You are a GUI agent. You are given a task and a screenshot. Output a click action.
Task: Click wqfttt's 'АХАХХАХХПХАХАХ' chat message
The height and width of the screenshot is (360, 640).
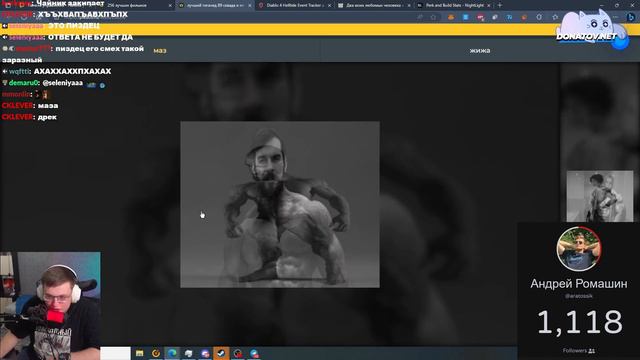pos(72,71)
